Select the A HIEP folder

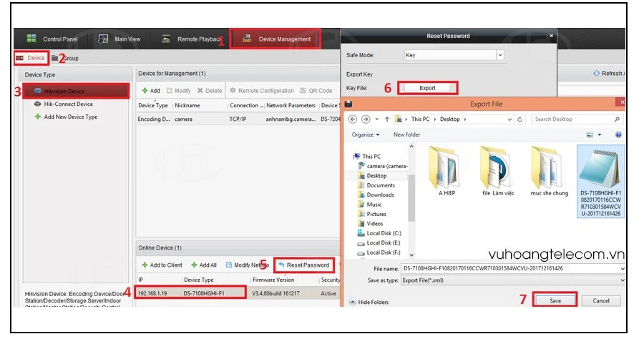(447, 172)
